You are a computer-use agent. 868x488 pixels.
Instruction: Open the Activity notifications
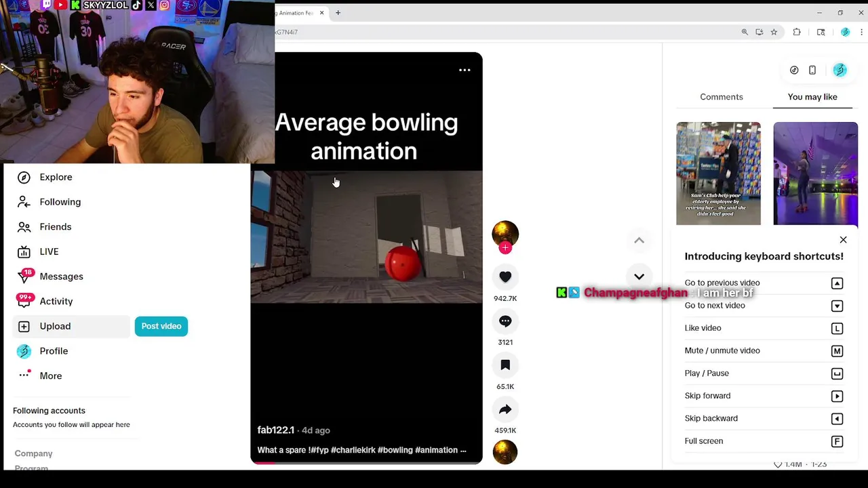(56, 302)
